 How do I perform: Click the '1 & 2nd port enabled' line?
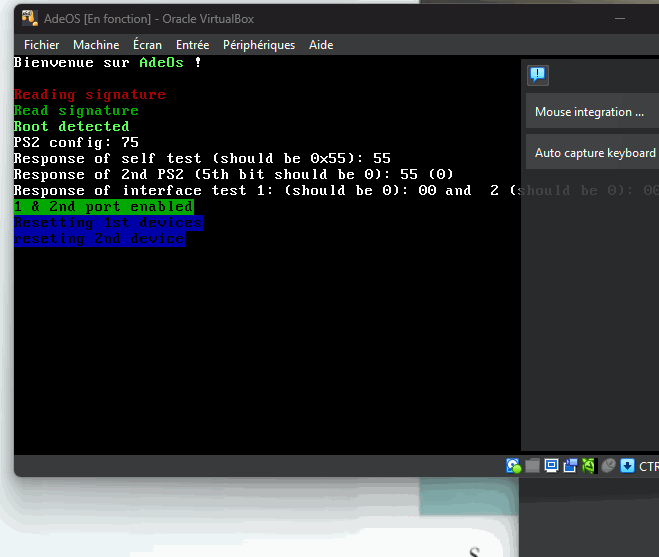point(103,206)
